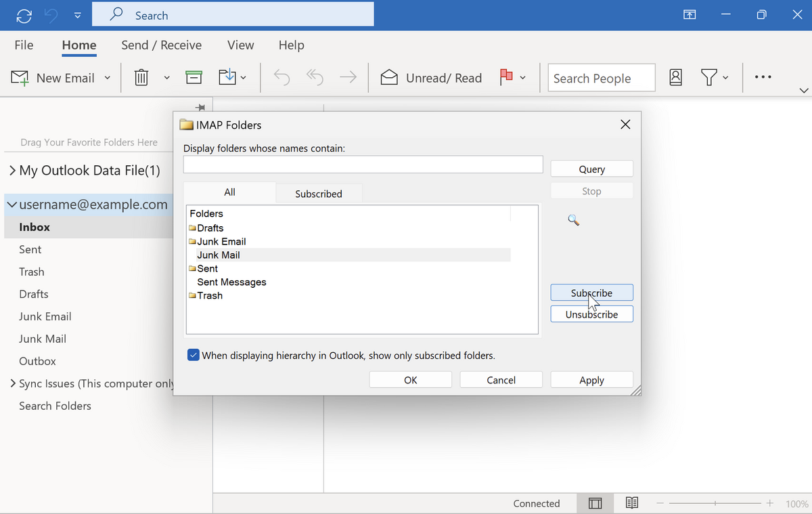This screenshot has width=812, height=514.
Task: Click the Apply button
Action: [x=592, y=380]
